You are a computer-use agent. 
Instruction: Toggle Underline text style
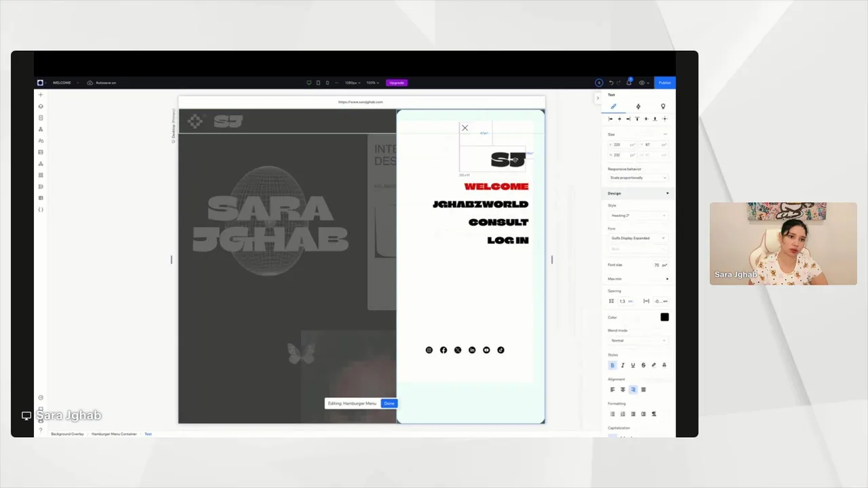pos(633,365)
